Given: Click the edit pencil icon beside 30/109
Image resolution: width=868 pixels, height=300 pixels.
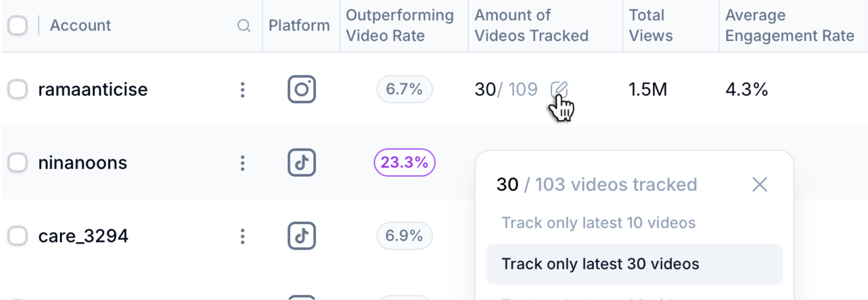Looking at the screenshot, I should 558,89.
